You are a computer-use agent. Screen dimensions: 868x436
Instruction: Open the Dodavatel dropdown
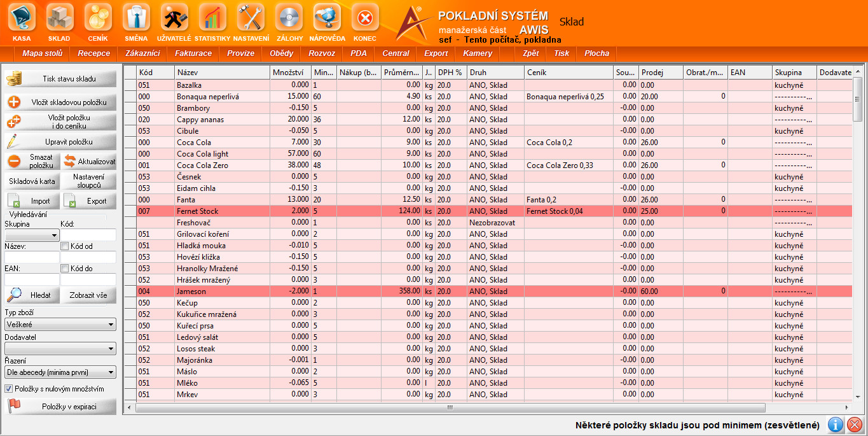(60, 348)
